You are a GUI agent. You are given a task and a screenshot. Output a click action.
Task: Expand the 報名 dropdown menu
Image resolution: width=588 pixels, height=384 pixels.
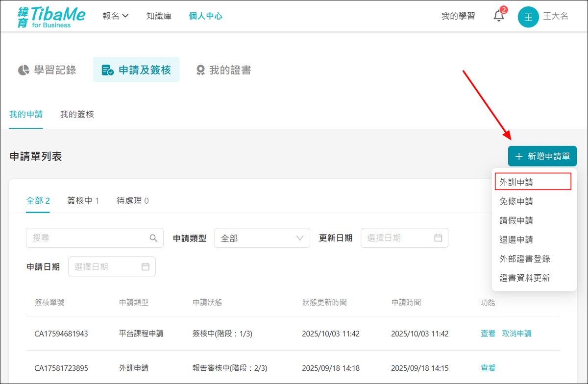click(116, 16)
